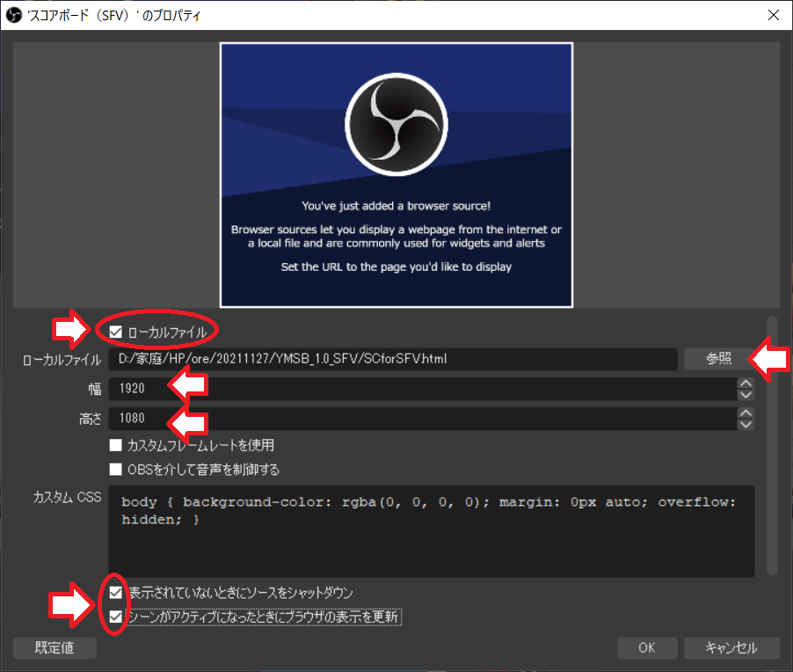Click the OBS logo icon in title bar
This screenshot has height=672, width=793.
pos(14,15)
